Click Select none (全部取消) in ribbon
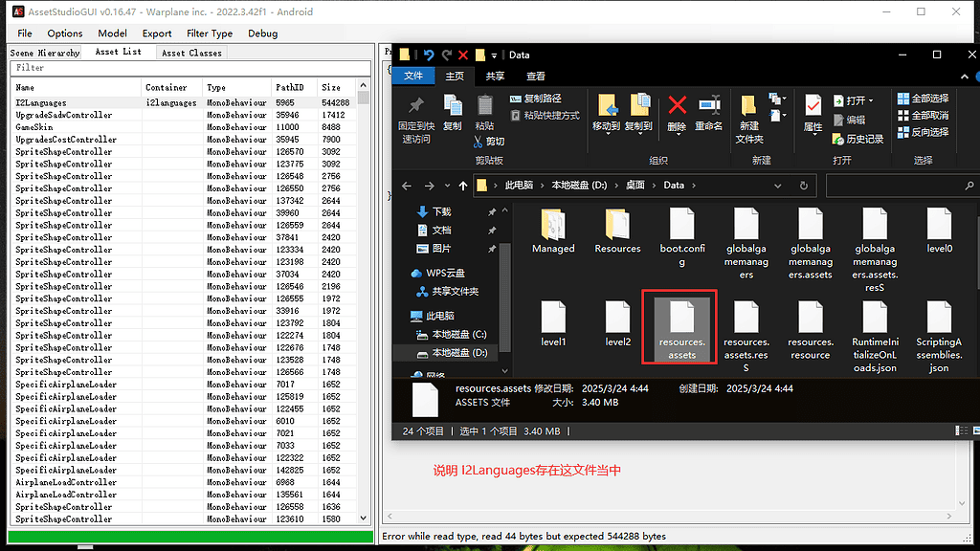Screen dimensions: 980x551 pos(924,116)
